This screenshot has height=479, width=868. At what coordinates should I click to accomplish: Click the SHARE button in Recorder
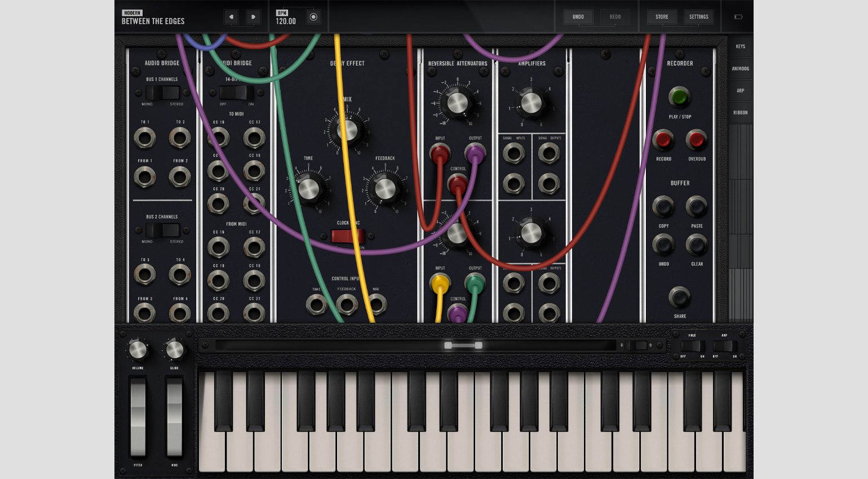pyautogui.click(x=680, y=297)
